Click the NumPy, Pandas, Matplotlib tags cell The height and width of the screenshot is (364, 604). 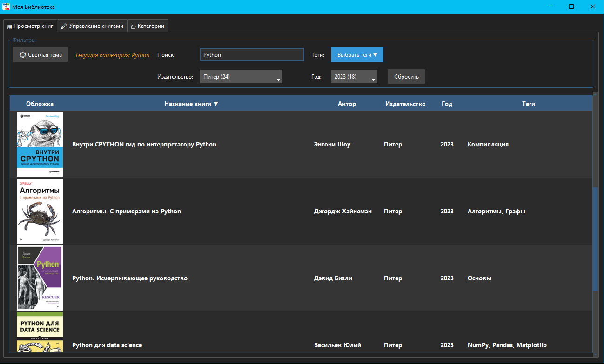pyautogui.click(x=507, y=345)
